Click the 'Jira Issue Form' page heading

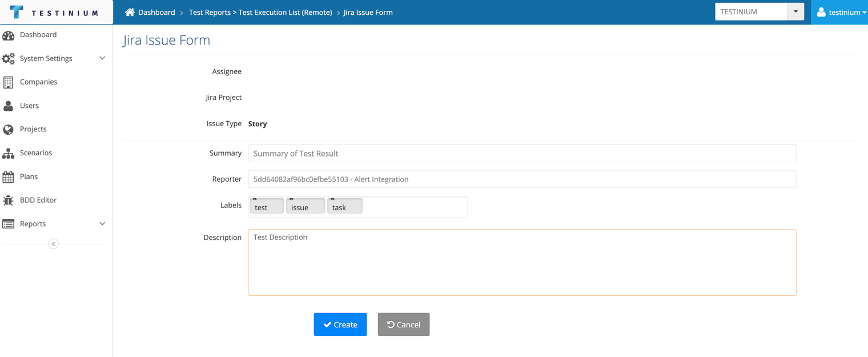tap(167, 40)
